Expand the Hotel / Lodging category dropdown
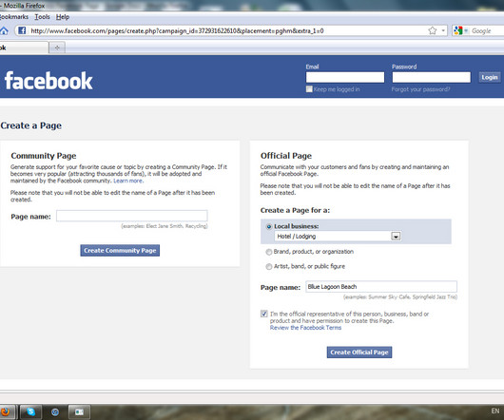The width and height of the screenshot is (504, 420). click(x=338, y=237)
